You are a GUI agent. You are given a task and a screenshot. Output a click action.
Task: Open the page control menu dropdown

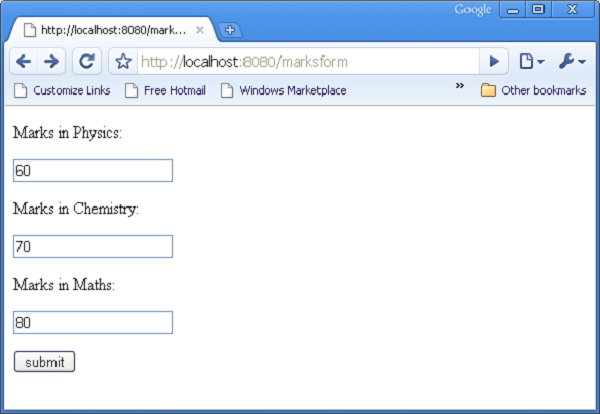(531, 62)
